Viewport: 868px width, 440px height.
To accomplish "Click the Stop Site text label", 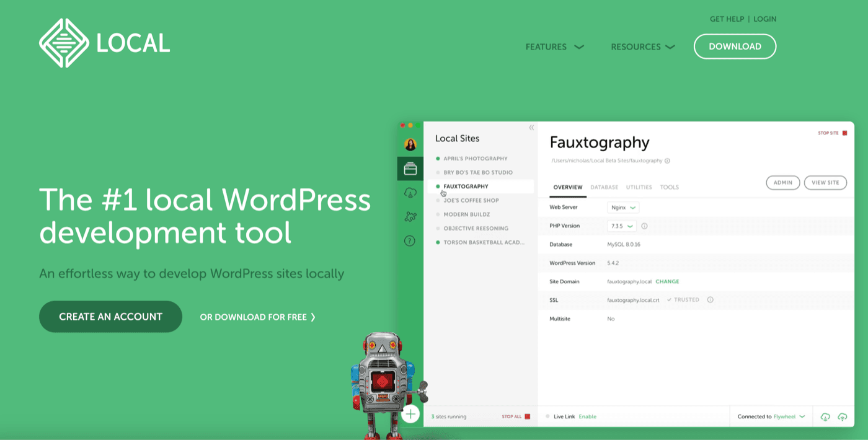I will tap(828, 133).
